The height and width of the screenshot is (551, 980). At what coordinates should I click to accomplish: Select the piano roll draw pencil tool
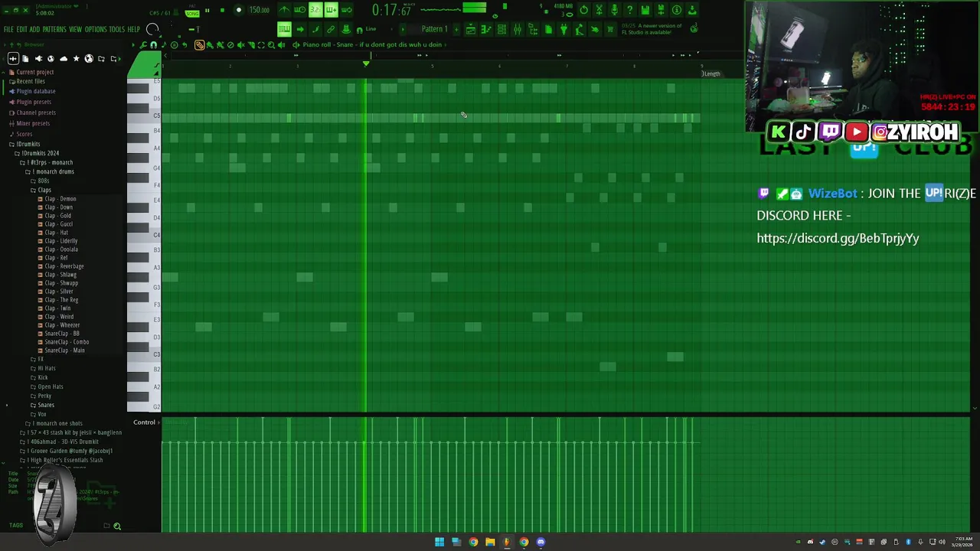pos(199,45)
